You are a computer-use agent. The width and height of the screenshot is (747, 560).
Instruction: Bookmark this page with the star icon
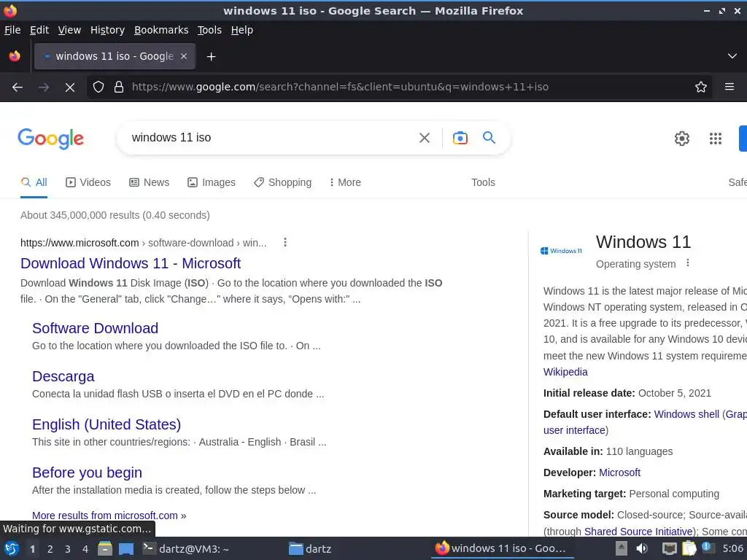(x=701, y=87)
